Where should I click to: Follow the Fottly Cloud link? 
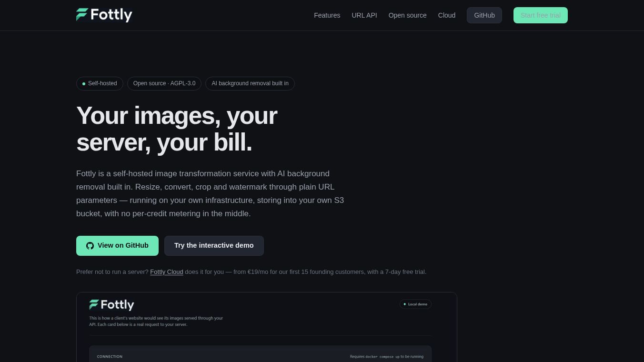(x=167, y=272)
